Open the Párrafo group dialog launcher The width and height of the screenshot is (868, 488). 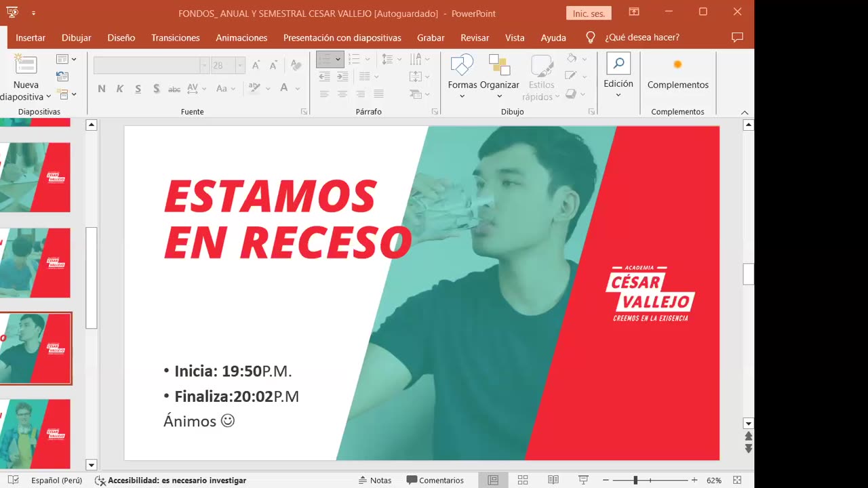[435, 112]
